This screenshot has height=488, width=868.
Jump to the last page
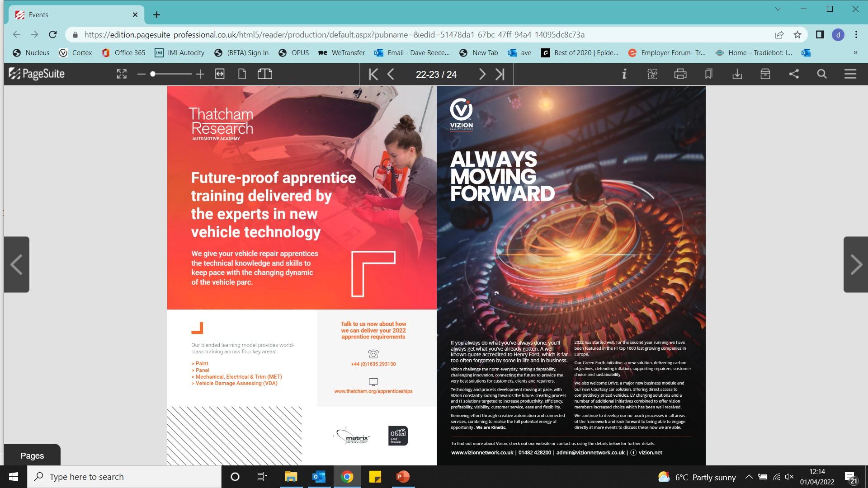500,74
